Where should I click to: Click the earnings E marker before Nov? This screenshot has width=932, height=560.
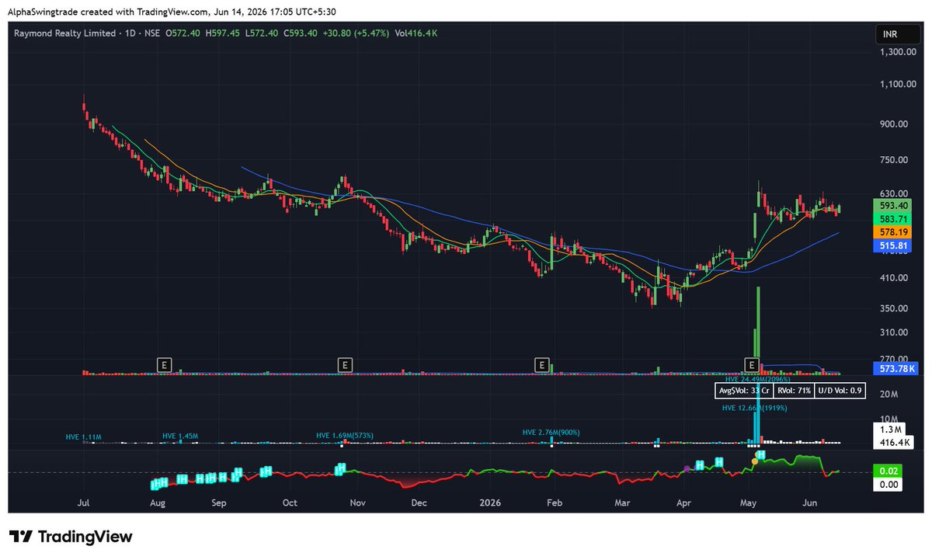click(x=345, y=363)
